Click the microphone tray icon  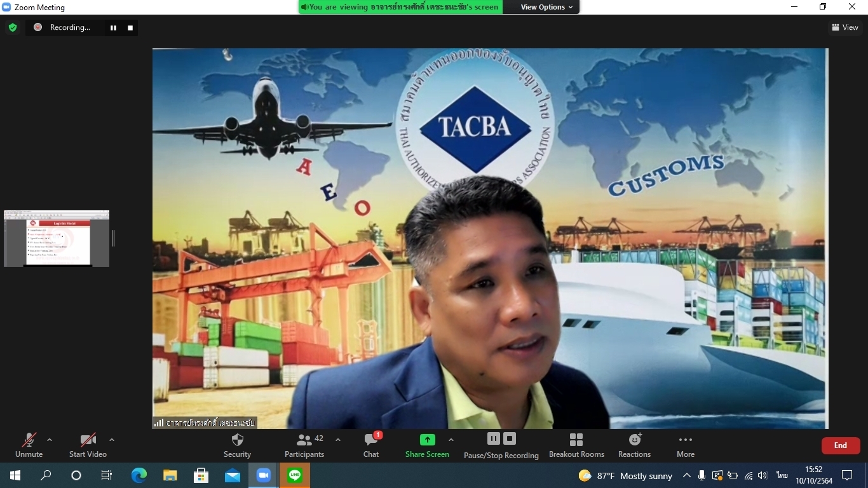click(x=702, y=475)
